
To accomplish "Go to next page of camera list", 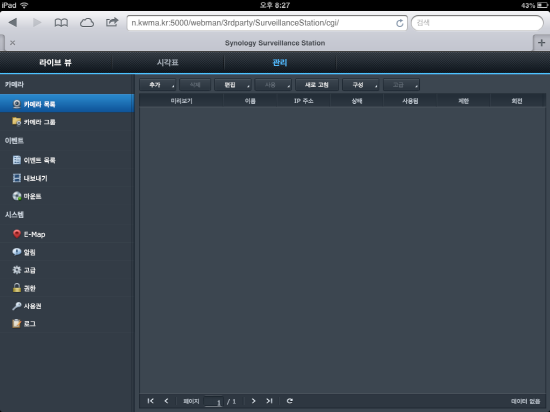I will click(x=253, y=401).
